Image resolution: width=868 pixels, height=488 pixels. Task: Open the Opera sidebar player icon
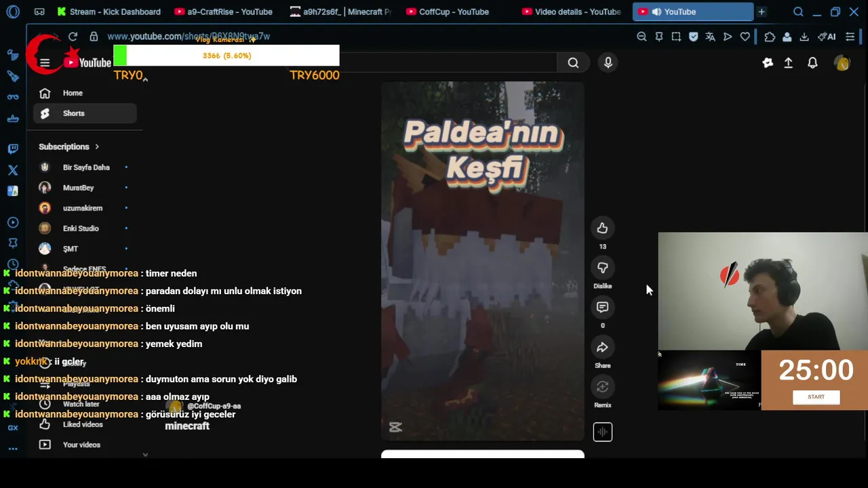coord(13,222)
